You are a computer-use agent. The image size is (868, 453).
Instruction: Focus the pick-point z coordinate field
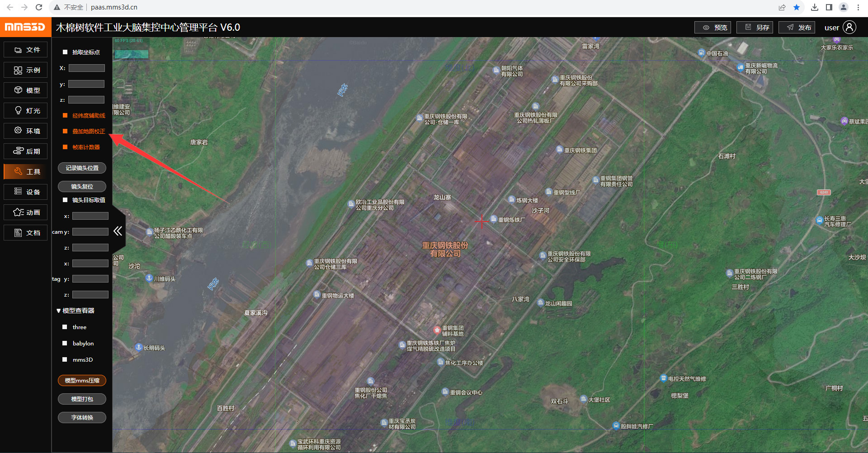tap(87, 100)
